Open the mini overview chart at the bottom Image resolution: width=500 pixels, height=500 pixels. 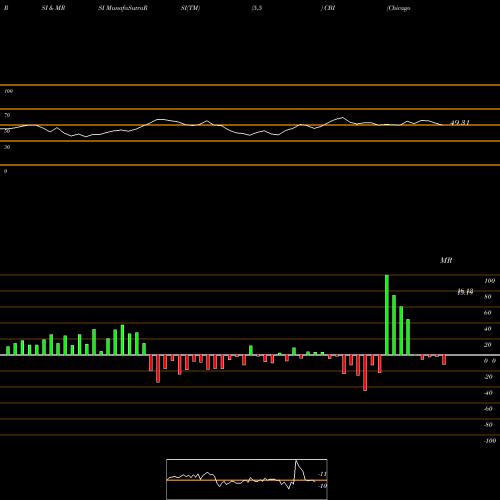[x=247, y=479]
